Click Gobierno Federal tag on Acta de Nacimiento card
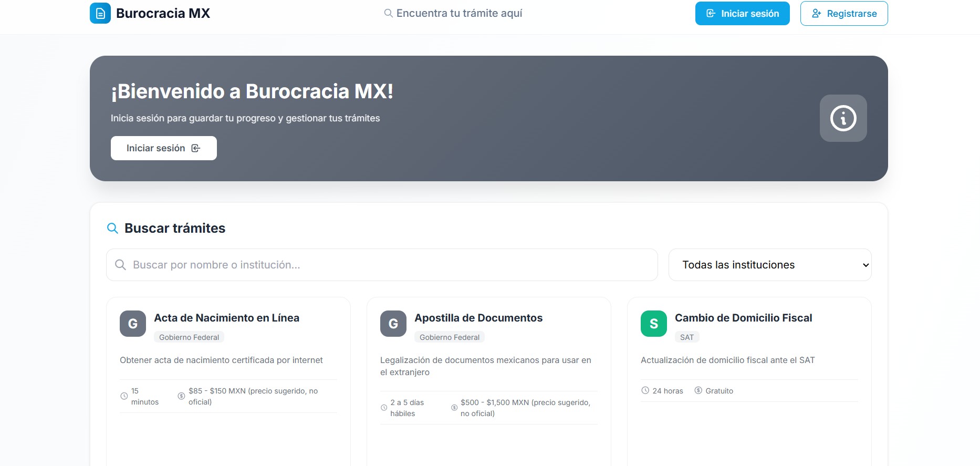Viewport: 980px width, 466px height. point(189,337)
